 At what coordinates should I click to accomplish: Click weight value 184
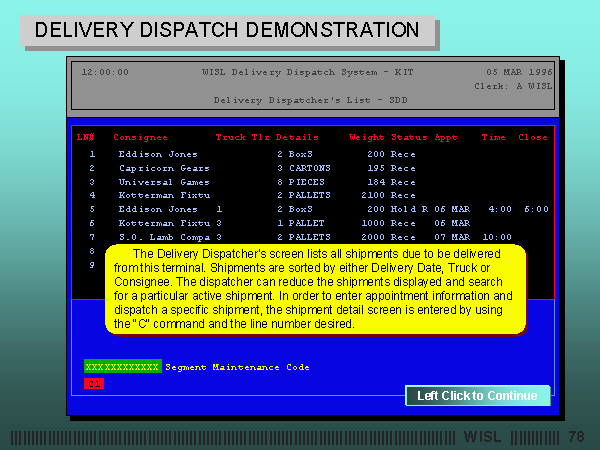(x=376, y=182)
